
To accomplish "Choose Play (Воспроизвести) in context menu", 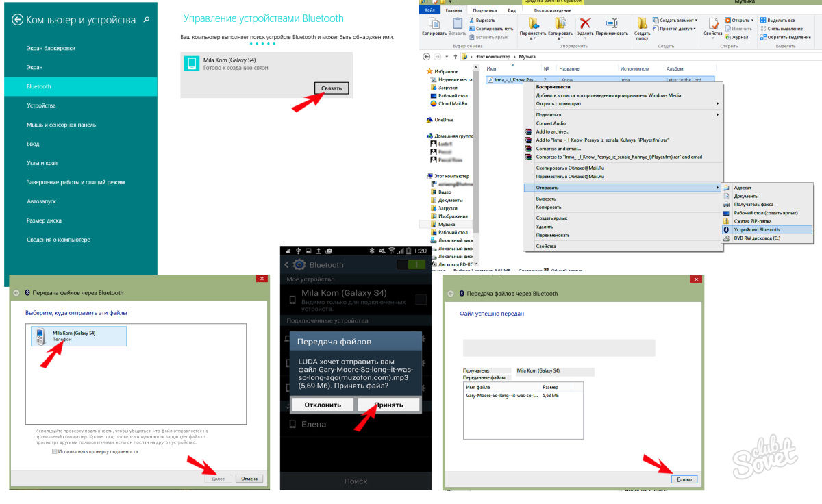I will click(553, 87).
